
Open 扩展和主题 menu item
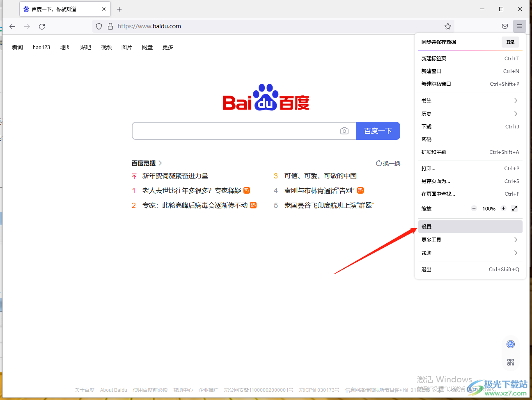point(470,152)
